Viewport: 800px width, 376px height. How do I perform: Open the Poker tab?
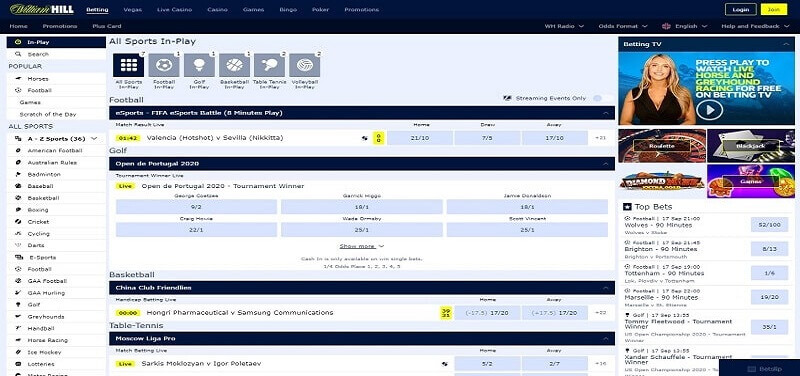(x=320, y=10)
